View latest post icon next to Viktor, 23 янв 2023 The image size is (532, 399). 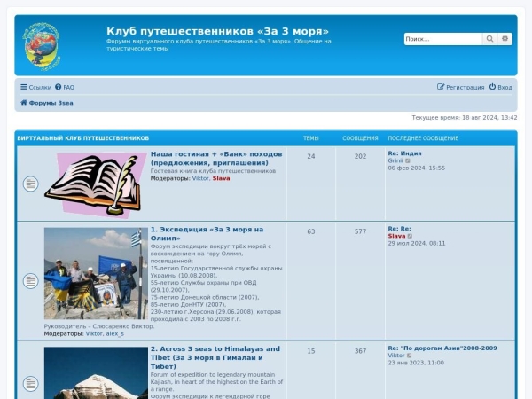tap(409, 356)
